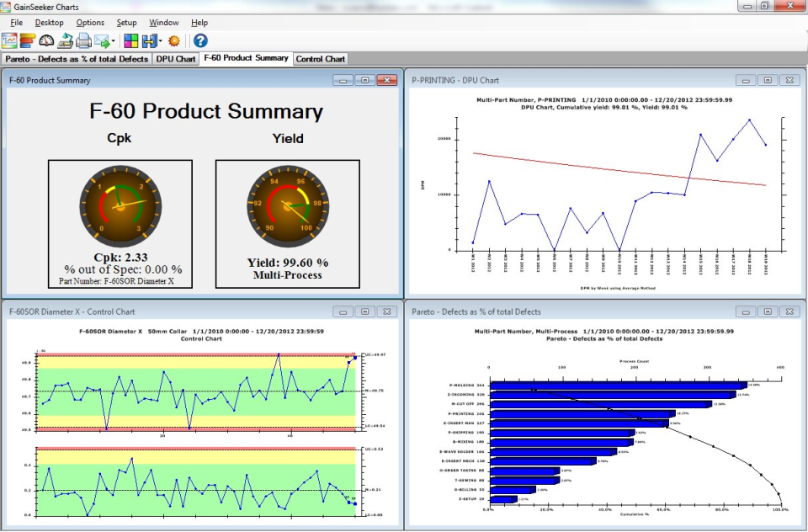Screen dimensions: 808x532
Task: Maximize the P-PRINTING DPU Chart window
Action: (x=767, y=80)
